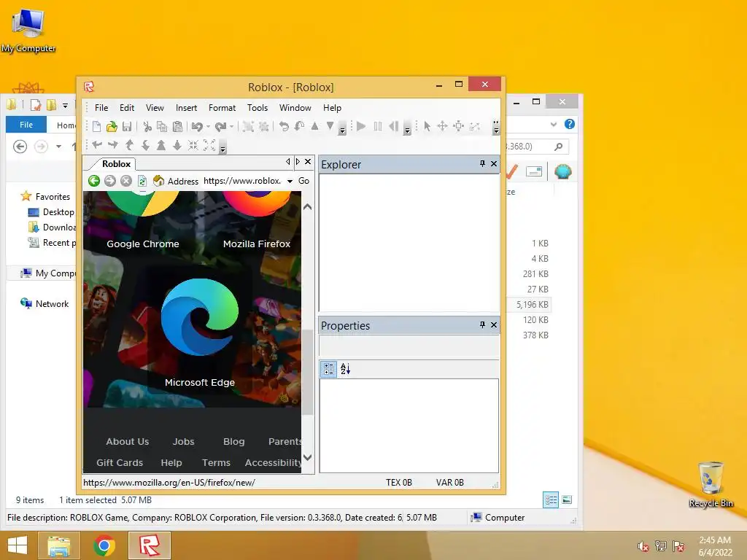This screenshot has width=747, height=560.
Task: Open the File menu in Roblox
Action: pyautogui.click(x=101, y=108)
